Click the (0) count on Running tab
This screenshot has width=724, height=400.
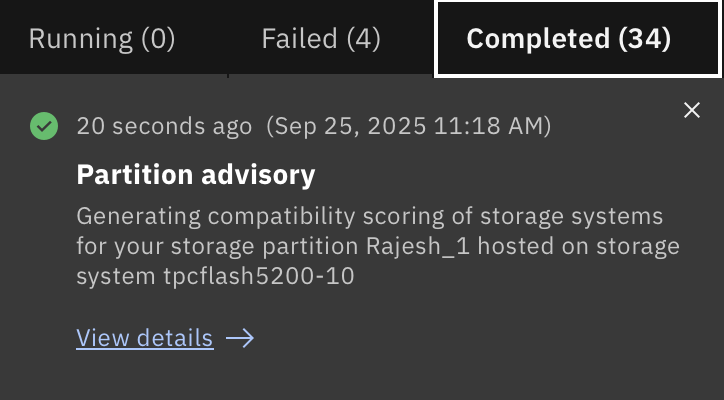(154, 39)
